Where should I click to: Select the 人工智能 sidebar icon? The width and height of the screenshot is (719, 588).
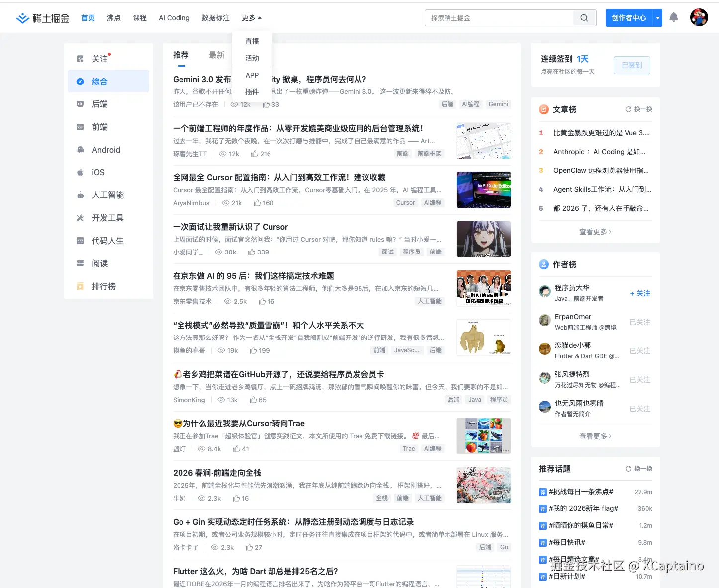click(x=80, y=195)
